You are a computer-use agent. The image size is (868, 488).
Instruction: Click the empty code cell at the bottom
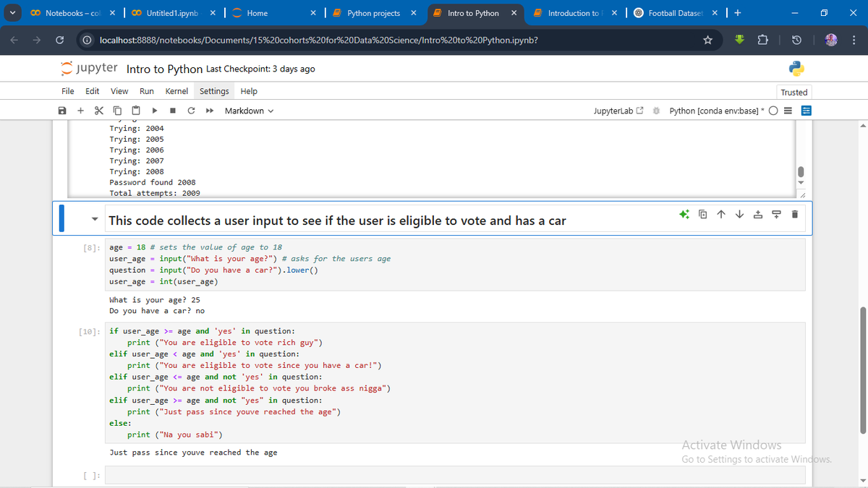[455, 475]
